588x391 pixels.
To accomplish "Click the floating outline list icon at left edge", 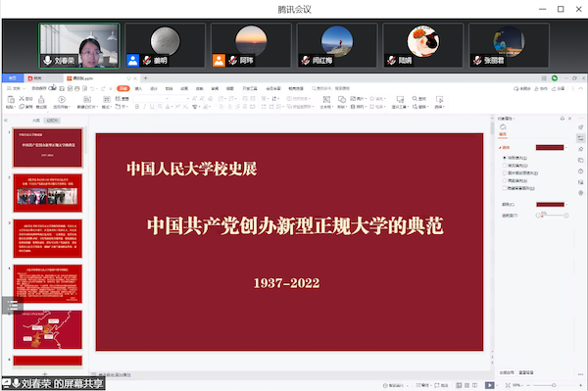I will pyautogui.click(x=13, y=305).
